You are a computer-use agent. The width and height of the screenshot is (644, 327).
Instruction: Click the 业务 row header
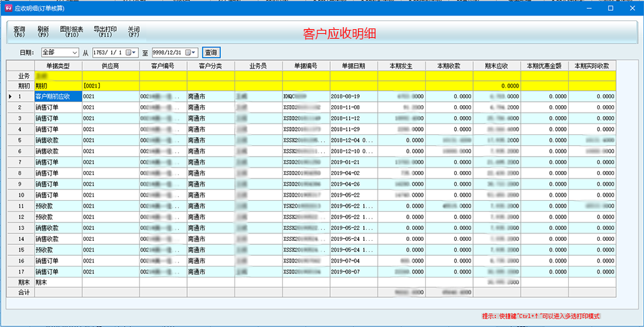pos(20,76)
